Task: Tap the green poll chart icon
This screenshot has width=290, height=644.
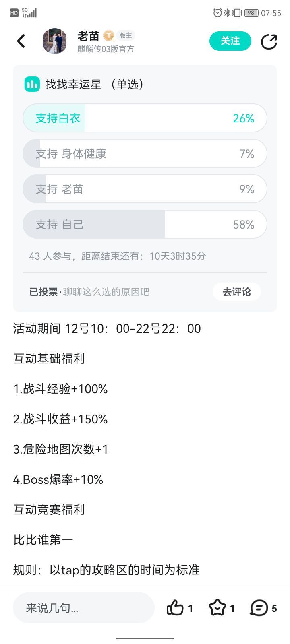Action: click(x=32, y=85)
